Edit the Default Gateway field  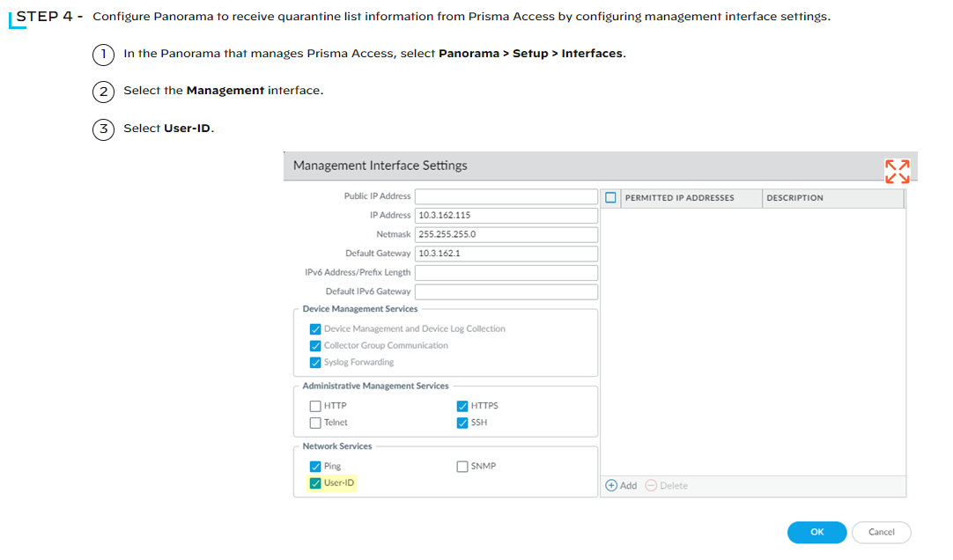pyautogui.click(x=506, y=254)
